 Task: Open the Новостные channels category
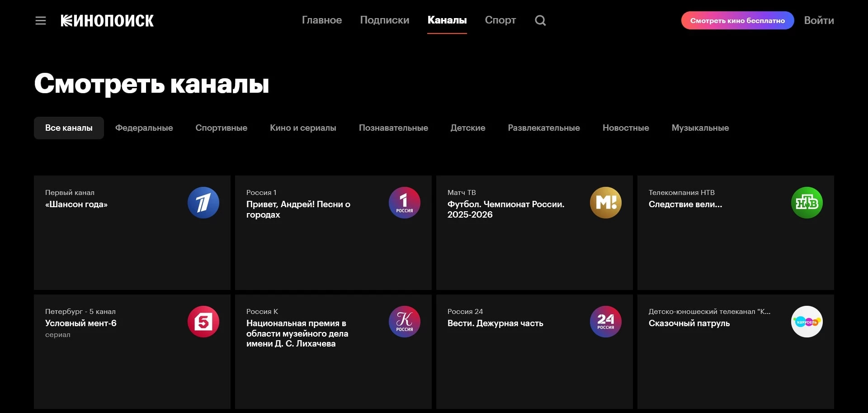[x=626, y=128]
